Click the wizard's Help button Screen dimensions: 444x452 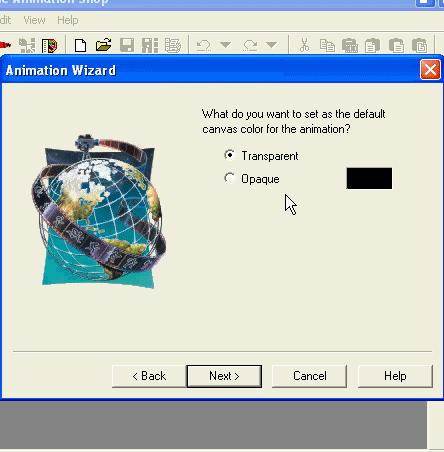click(x=395, y=376)
